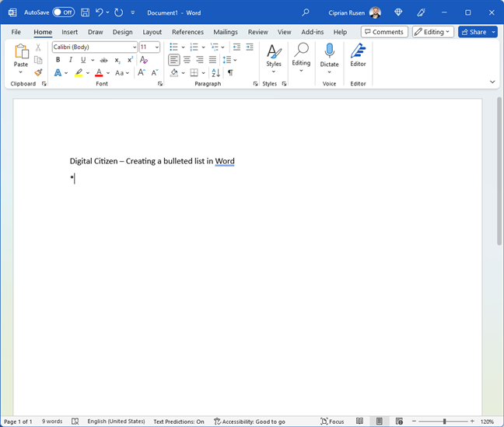Apply yellow text highlight color
Screen dimensions: 504x427
click(x=79, y=72)
